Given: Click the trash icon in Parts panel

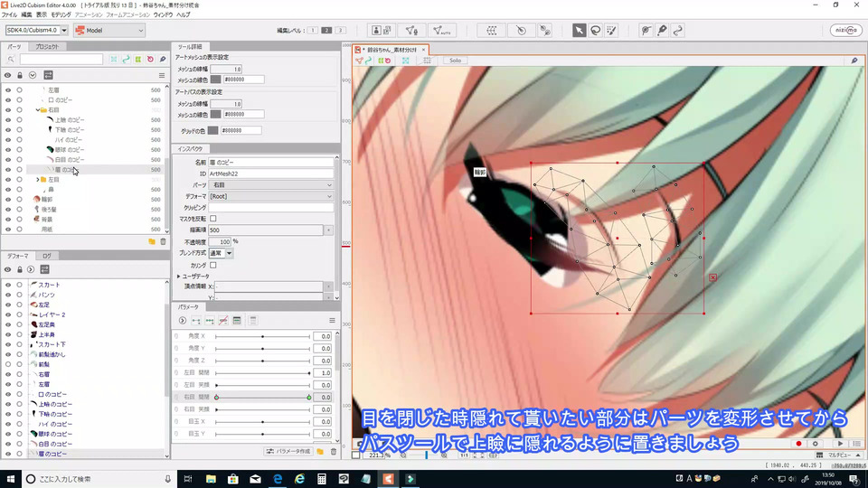Looking at the screenshot, I should 163,242.
